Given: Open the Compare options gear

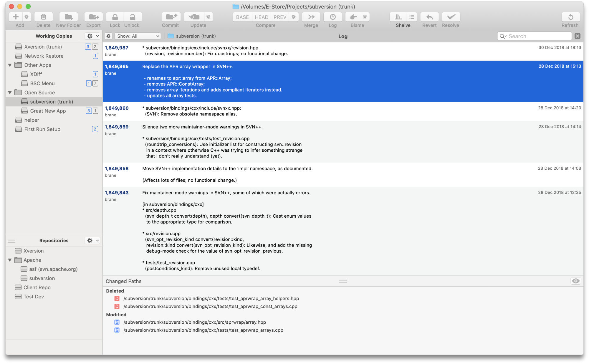Looking at the screenshot, I should pyautogui.click(x=294, y=17).
